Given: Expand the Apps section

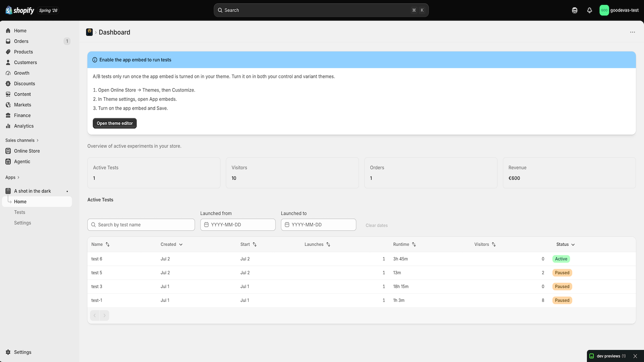Looking at the screenshot, I should point(12,177).
